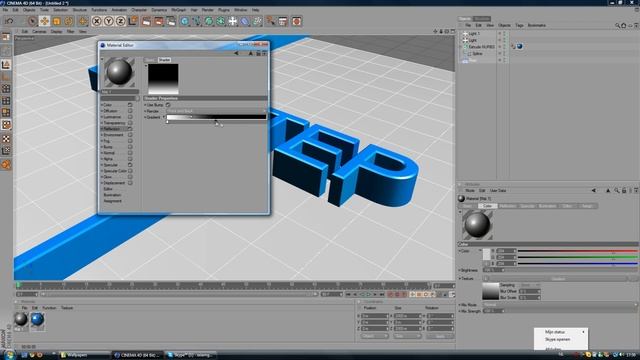Select the Live Selection arrow tool
640x360 pixels.
click(x=32, y=21)
